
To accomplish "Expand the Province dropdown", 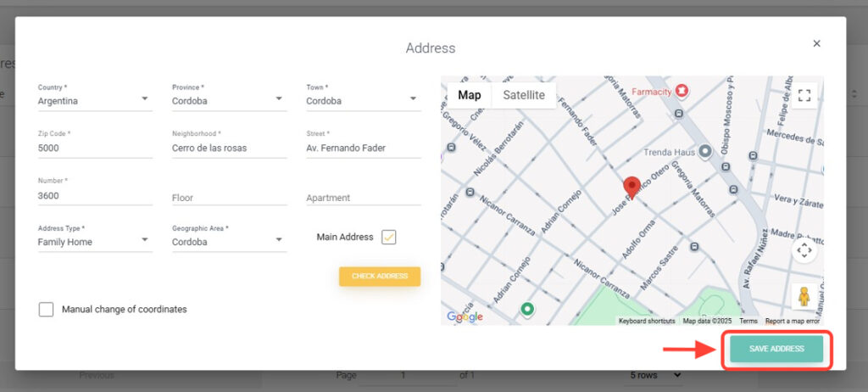I will [x=229, y=101].
